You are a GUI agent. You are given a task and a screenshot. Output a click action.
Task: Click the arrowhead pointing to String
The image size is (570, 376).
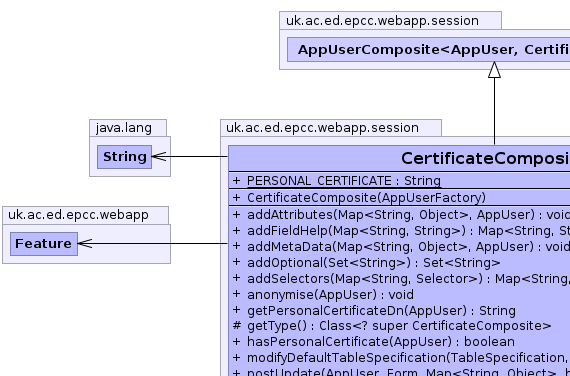click(159, 157)
